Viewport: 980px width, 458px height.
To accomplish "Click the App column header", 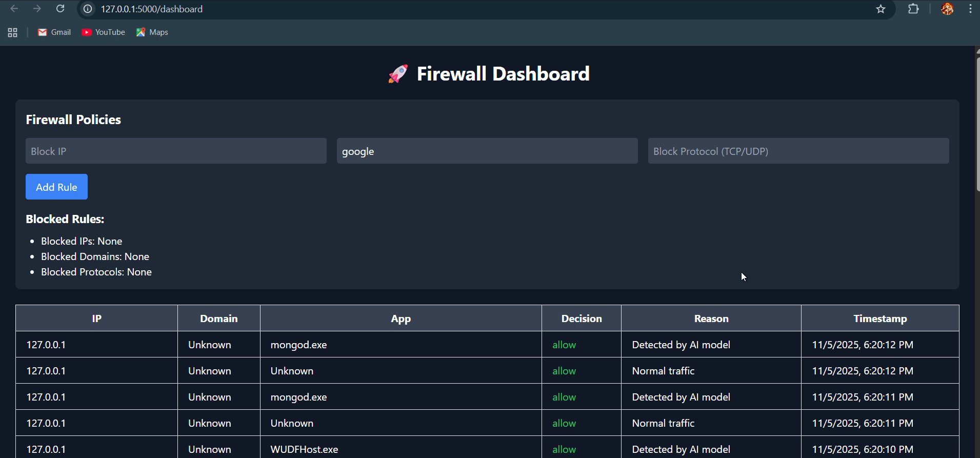I will (401, 318).
